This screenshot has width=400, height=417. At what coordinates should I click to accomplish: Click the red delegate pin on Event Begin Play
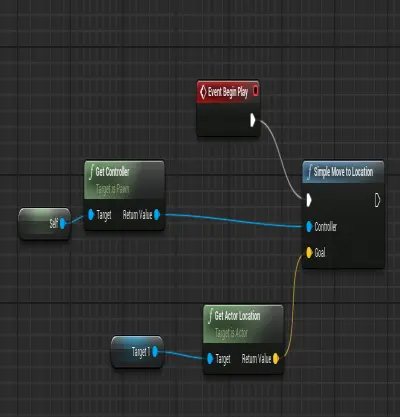click(x=255, y=91)
